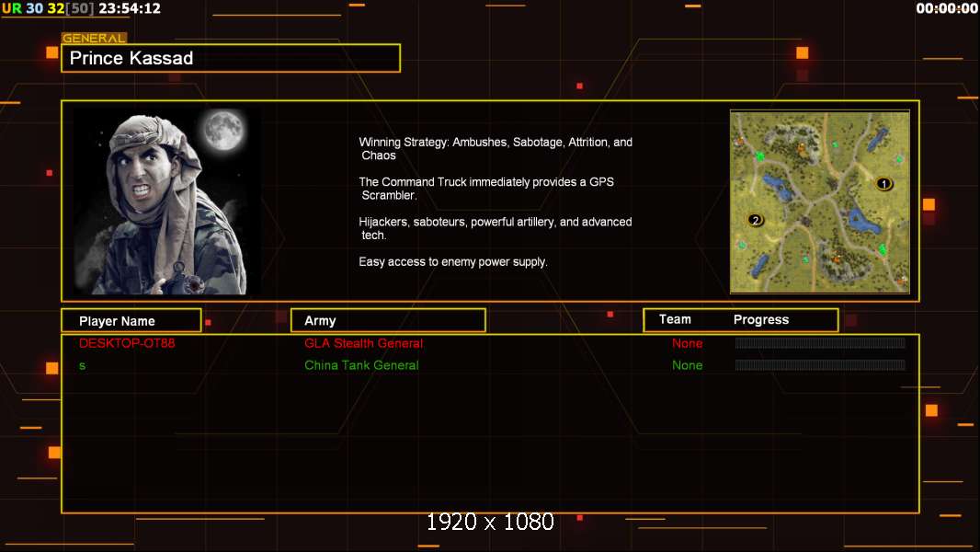This screenshot has width=980, height=552.
Task: Click the map preview thumbnail
Action: pyautogui.click(x=819, y=201)
